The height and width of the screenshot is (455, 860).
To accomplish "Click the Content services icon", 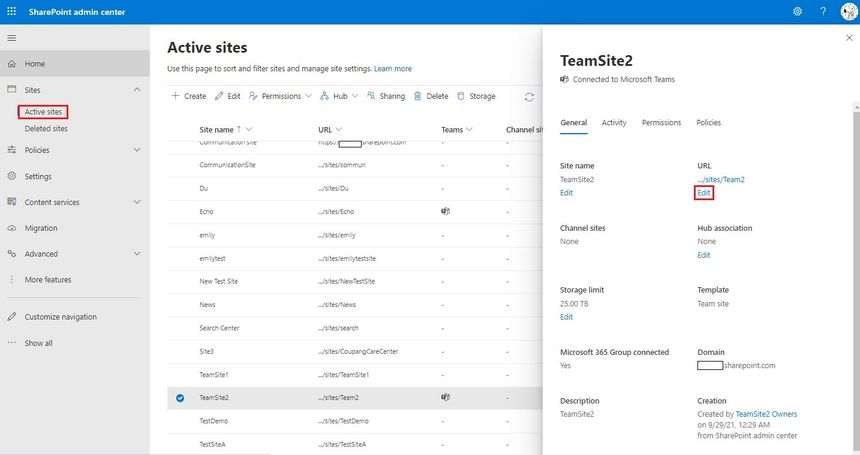I will pos(12,202).
